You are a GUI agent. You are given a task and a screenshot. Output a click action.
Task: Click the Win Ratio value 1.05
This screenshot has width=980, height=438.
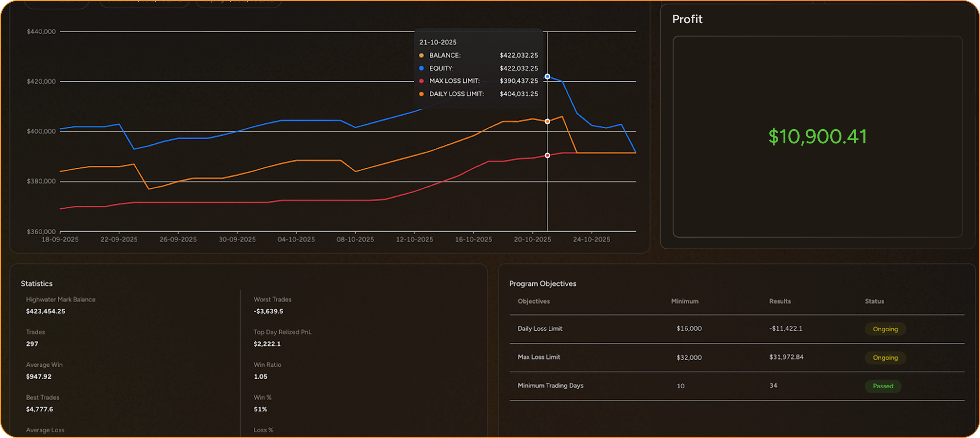pyautogui.click(x=261, y=377)
